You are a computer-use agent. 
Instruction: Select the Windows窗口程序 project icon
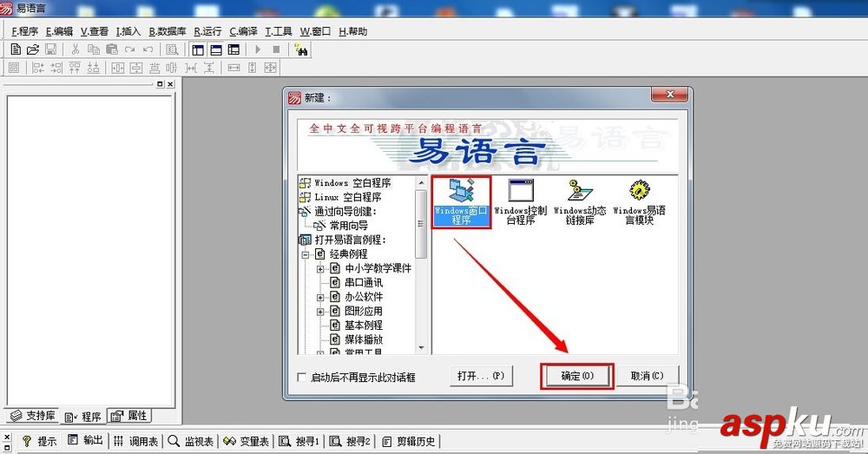461,202
